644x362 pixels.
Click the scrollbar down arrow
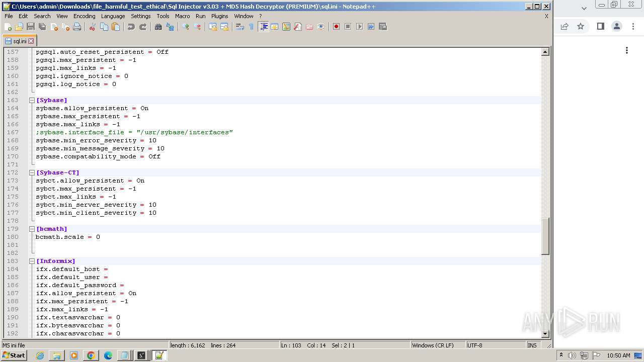(x=545, y=333)
